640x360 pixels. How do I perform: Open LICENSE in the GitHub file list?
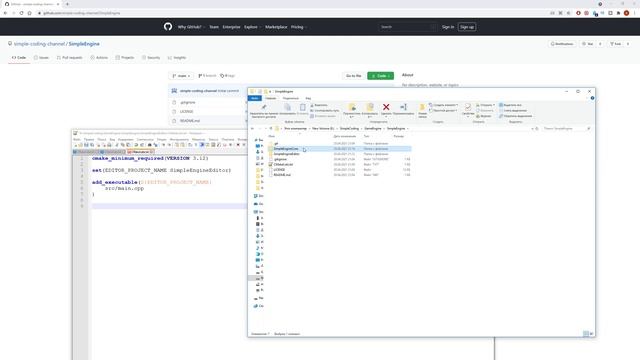point(187,111)
